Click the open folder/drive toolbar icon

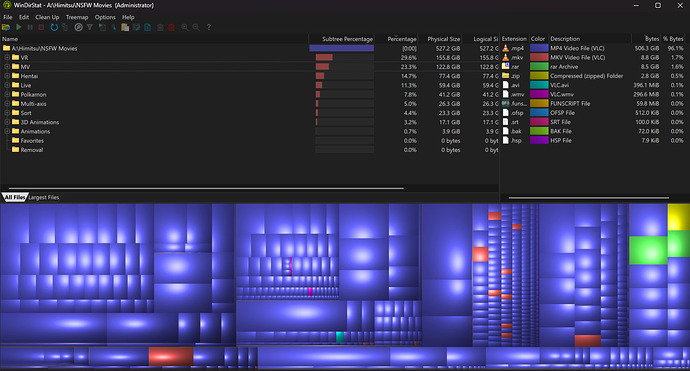[6, 27]
